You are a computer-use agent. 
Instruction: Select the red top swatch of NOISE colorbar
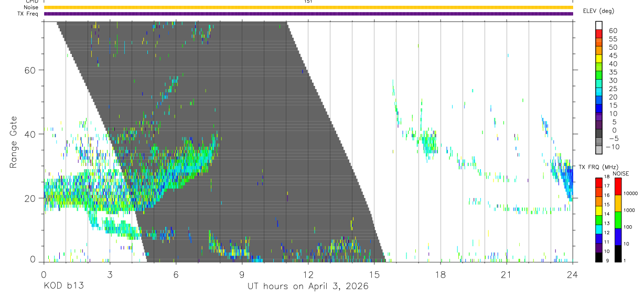618,186
